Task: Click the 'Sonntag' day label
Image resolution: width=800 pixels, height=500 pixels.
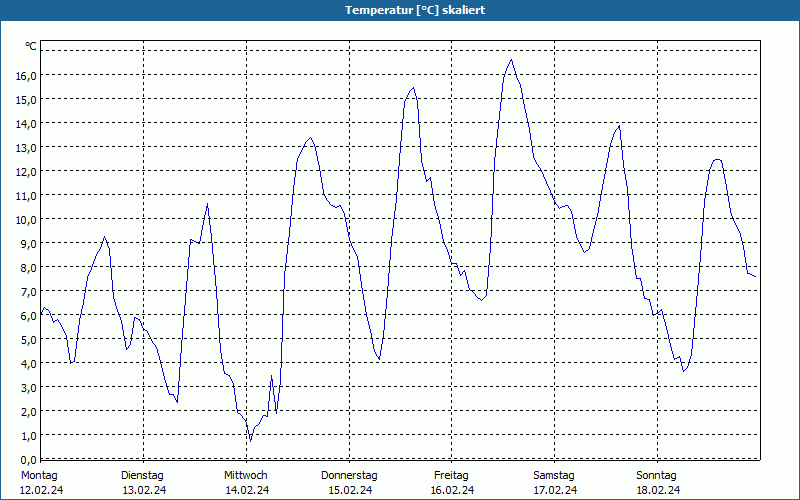Action: (656, 476)
